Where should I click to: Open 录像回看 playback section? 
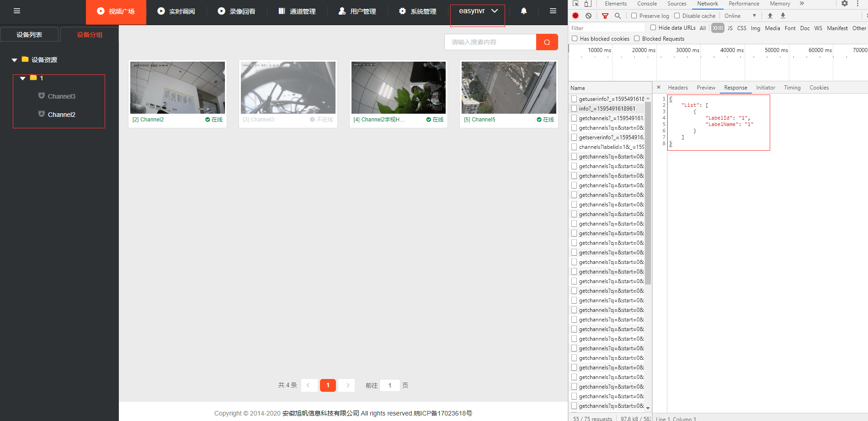click(237, 11)
